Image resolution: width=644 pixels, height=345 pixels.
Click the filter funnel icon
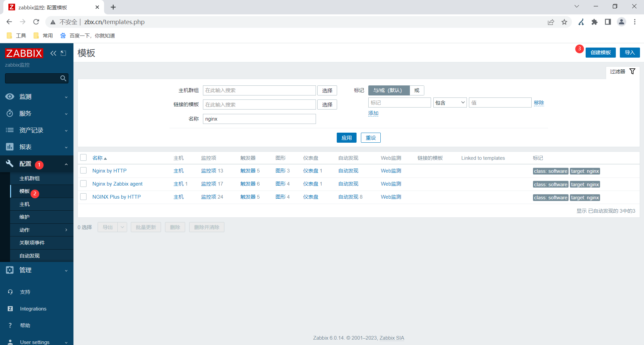coord(632,71)
